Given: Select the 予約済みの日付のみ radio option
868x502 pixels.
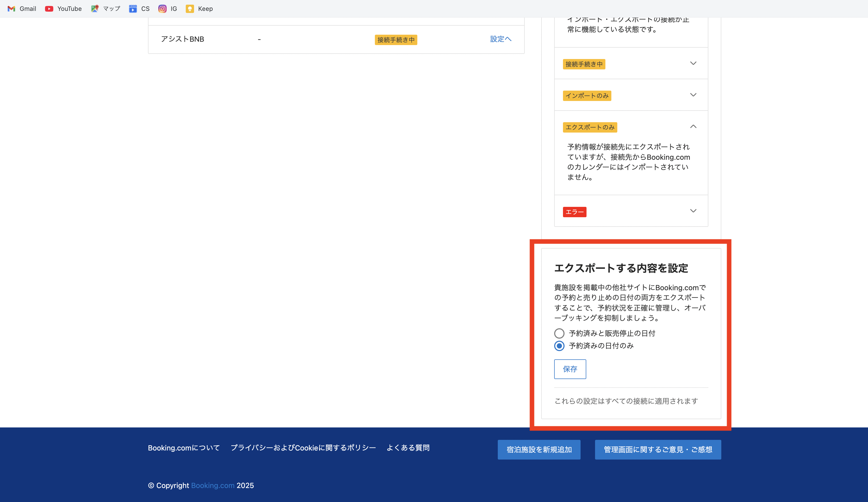Looking at the screenshot, I should coord(560,346).
